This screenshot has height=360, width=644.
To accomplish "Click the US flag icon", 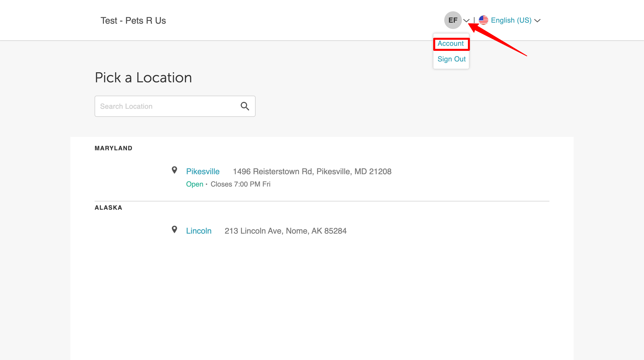I will pyautogui.click(x=483, y=20).
